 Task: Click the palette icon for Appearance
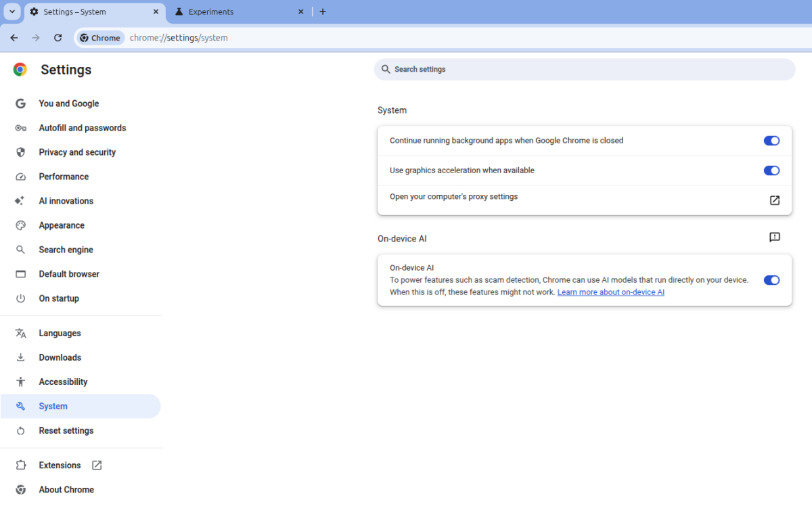point(20,225)
